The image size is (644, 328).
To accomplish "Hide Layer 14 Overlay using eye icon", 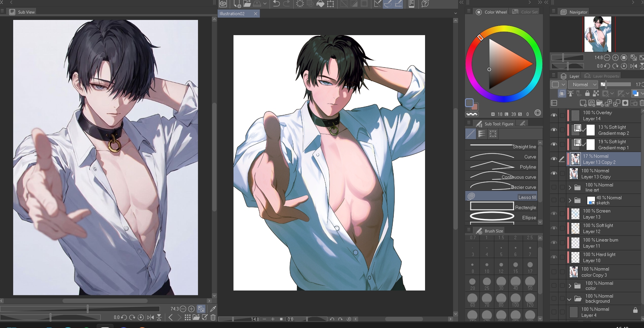I will point(554,116).
